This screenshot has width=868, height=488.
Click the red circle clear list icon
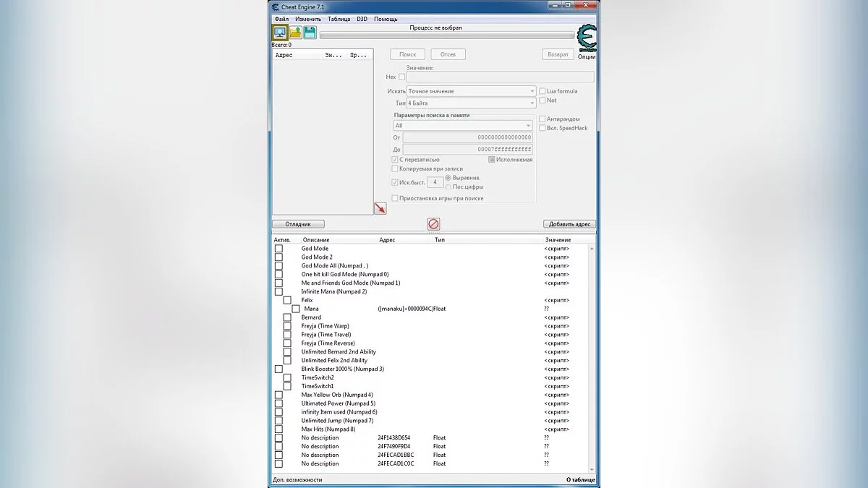coord(433,224)
